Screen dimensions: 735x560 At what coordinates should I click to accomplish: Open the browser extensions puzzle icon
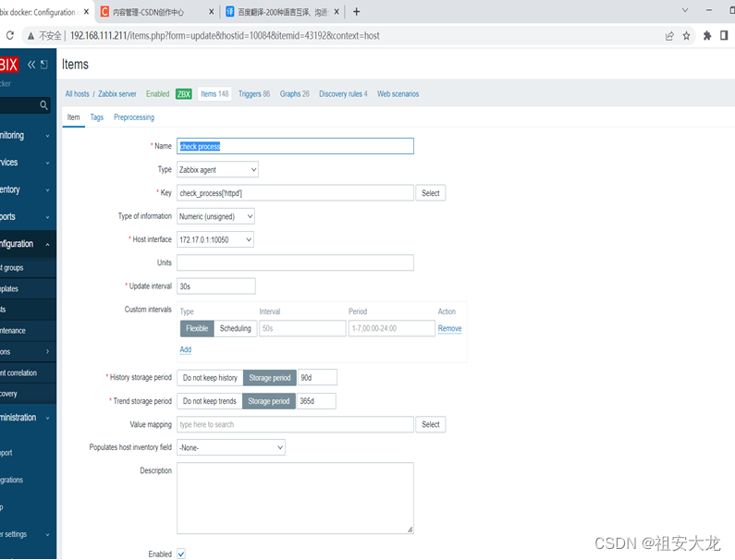(x=707, y=36)
